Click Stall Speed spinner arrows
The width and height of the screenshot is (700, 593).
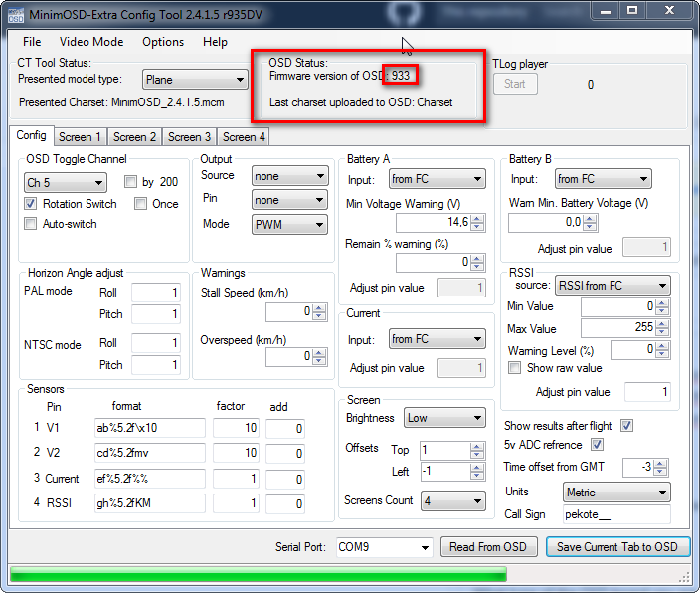pyautogui.click(x=319, y=311)
